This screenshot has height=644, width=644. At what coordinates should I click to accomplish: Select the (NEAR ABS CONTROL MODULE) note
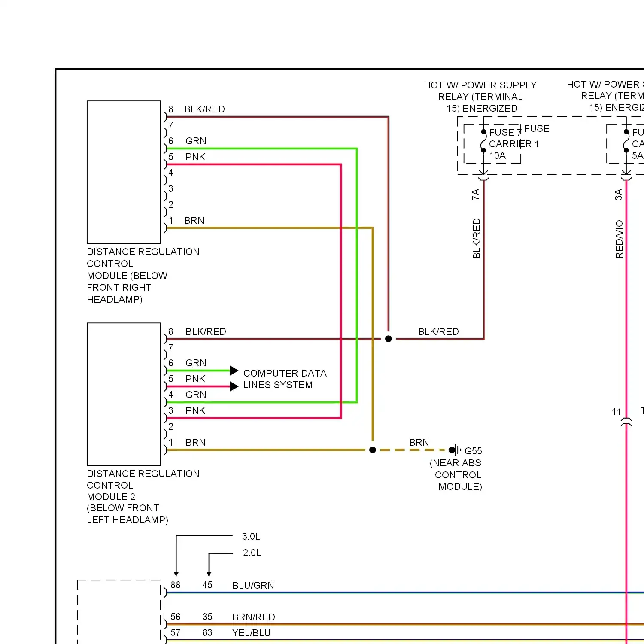[456, 475]
